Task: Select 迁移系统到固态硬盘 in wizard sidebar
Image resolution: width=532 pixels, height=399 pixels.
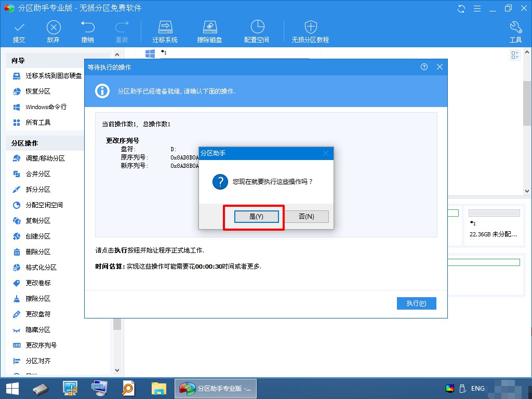Action: pyautogui.click(x=47, y=76)
